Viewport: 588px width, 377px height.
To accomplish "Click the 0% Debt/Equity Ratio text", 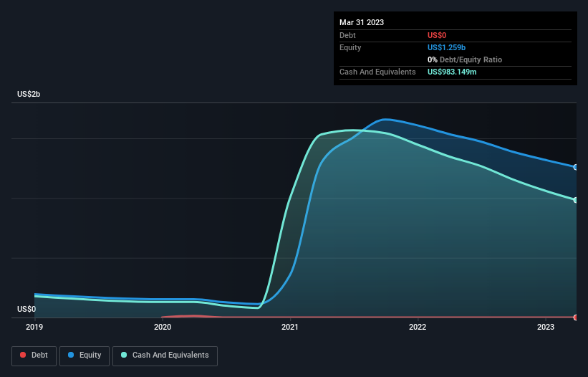I will tap(465, 59).
